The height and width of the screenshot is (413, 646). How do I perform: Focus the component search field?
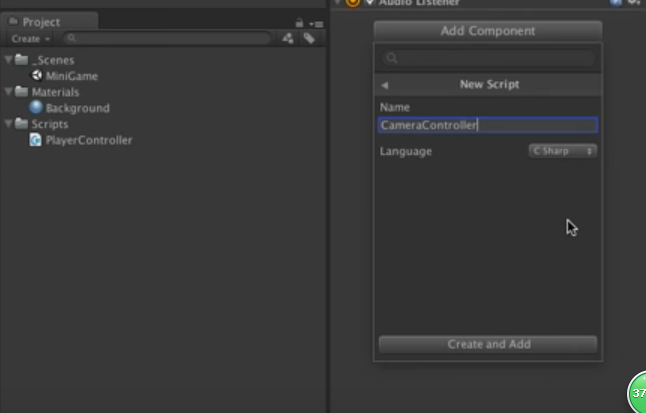[489, 58]
